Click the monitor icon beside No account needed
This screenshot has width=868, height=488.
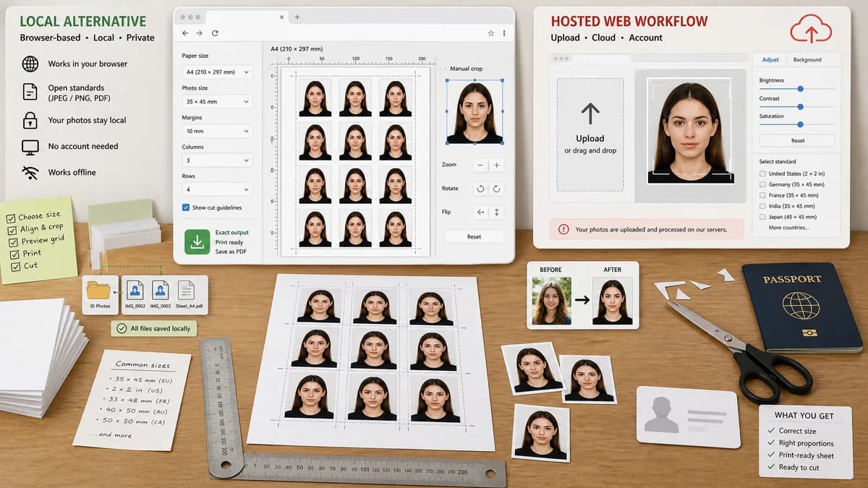point(30,146)
